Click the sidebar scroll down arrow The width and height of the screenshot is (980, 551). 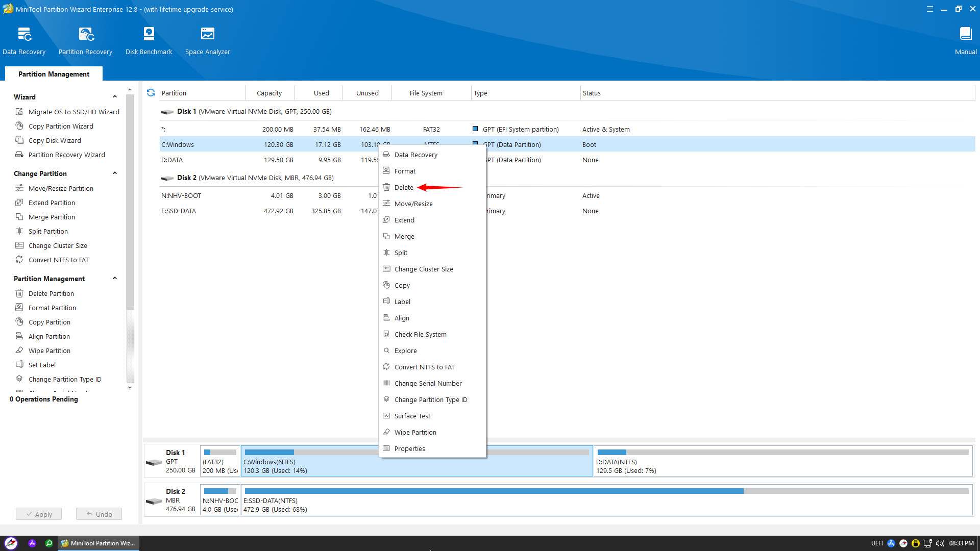[130, 388]
